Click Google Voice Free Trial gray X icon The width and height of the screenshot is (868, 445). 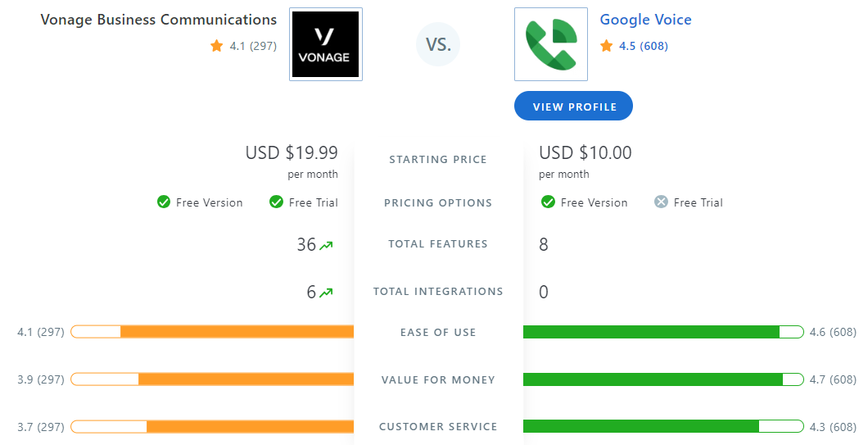(x=661, y=202)
